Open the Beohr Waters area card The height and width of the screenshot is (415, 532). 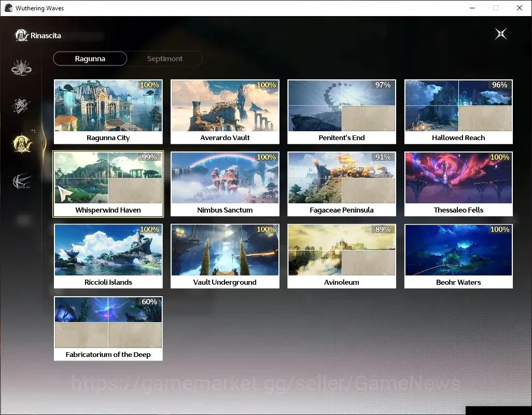pos(458,256)
